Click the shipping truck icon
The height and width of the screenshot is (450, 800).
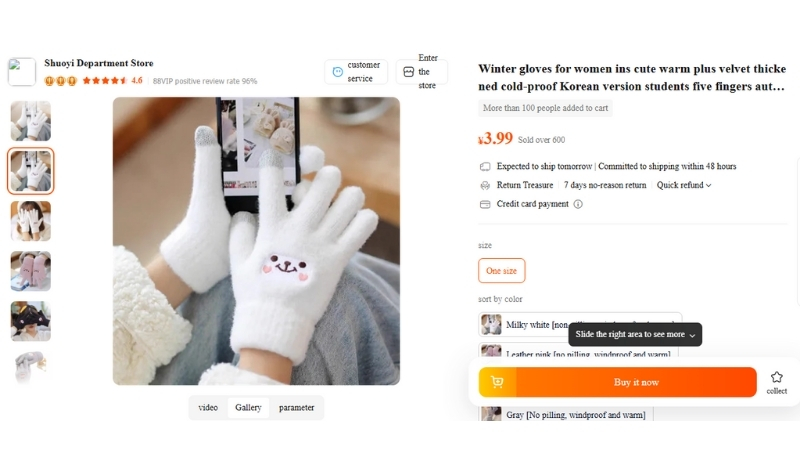[x=485, y=166]
